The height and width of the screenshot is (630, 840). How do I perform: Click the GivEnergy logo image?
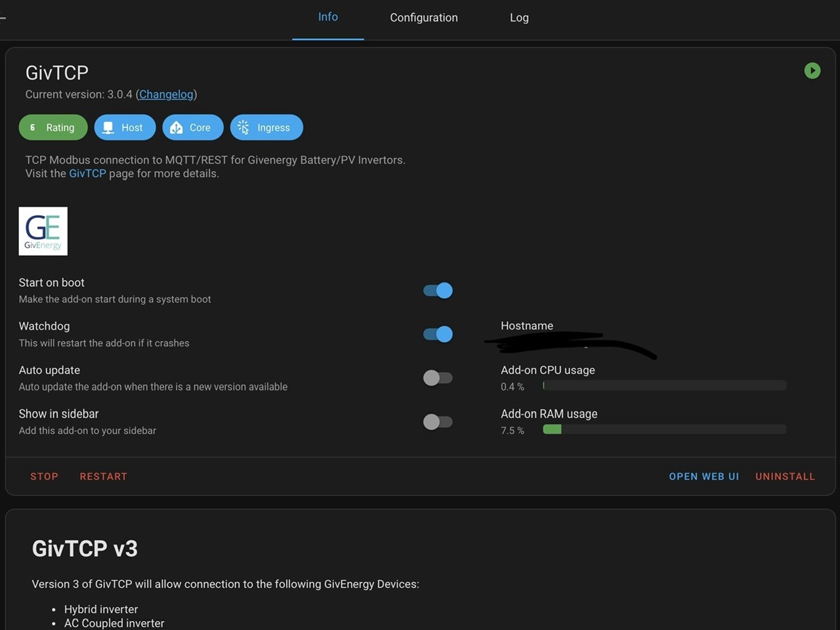click(x=43, y=231)
